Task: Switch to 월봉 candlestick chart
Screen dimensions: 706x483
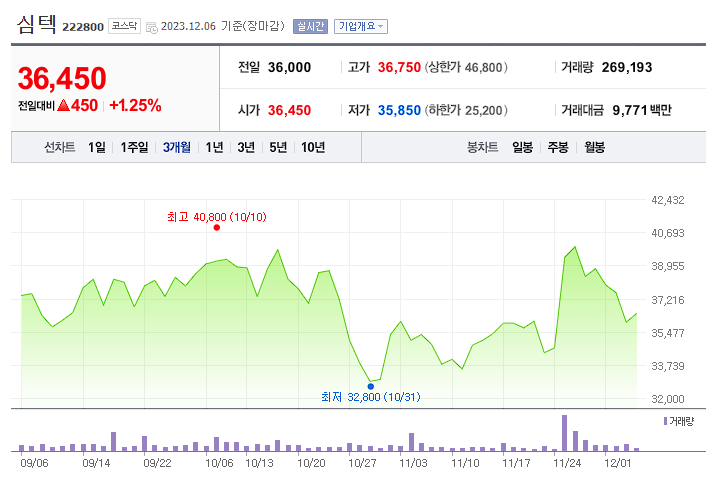Action: click(x=594, y=147)
